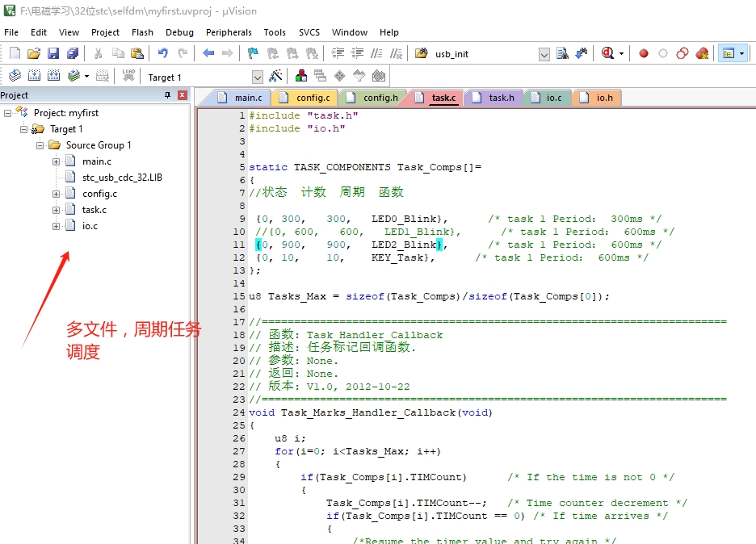Navigate forward with the right arrow

pyautogui.click(x=228, y=53)
